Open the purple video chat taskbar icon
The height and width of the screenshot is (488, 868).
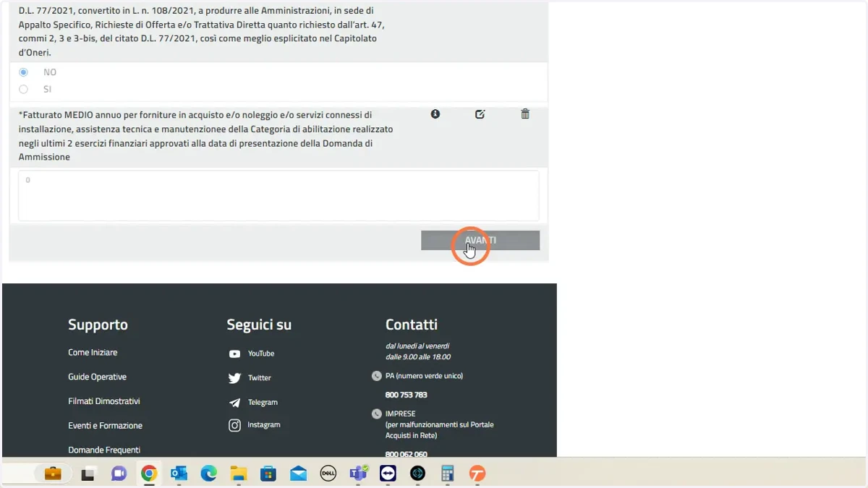click(x=119, y=474)
